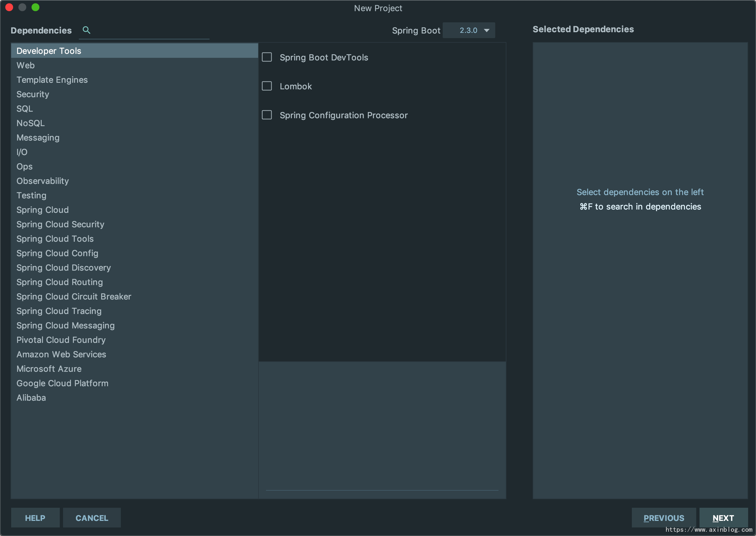Click the Spring Boot DevTools label
This screenshot has height=536, width=756.
point(324,57)
